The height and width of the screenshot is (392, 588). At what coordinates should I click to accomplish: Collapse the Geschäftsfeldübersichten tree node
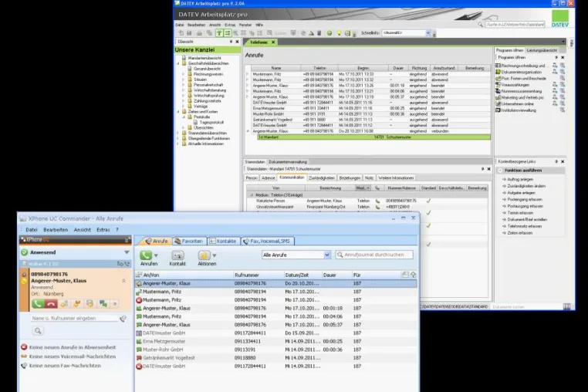[x=178, y=63]
